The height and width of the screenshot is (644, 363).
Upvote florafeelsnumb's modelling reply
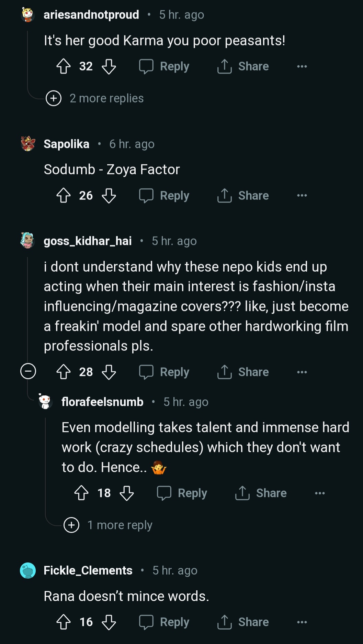(x=81, y=493)
